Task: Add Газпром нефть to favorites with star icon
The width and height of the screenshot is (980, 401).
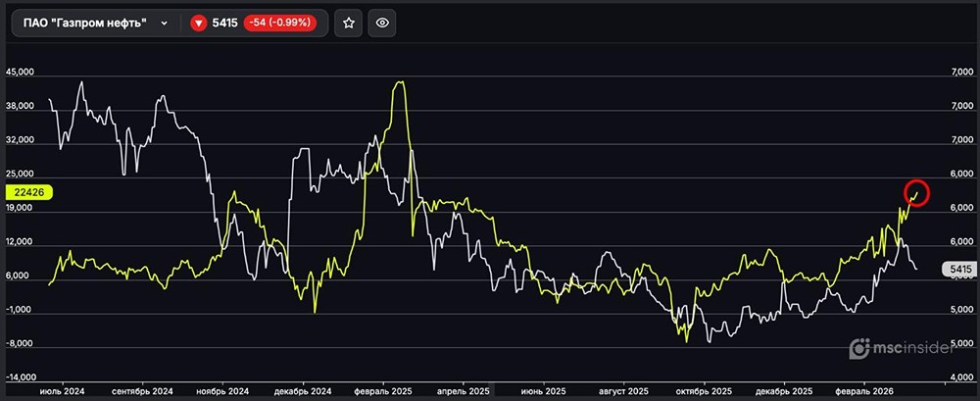Action: [350, 23]
